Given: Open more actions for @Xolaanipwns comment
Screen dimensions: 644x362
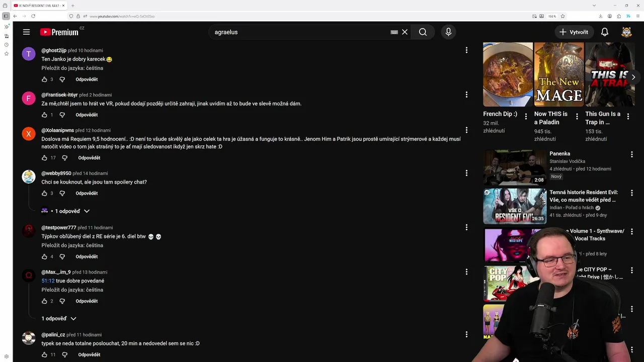Looking at the screenshot, I should point(466,130).
